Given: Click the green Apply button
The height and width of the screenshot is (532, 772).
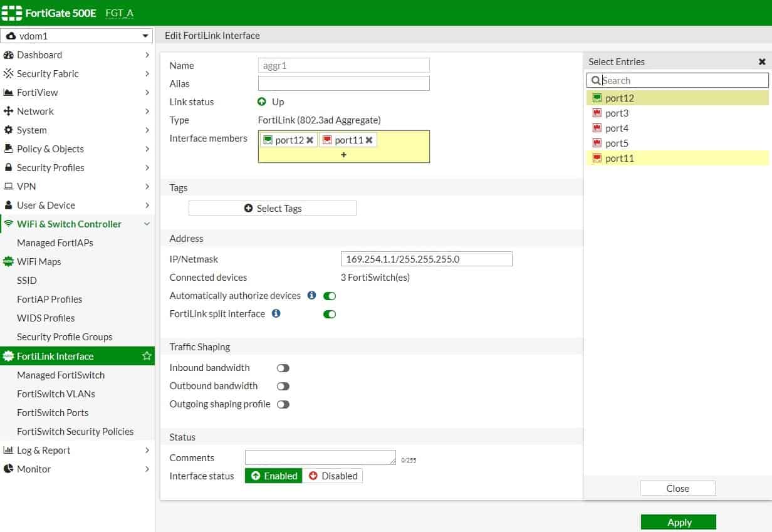Looking at the screenshot, I should 678,522.
